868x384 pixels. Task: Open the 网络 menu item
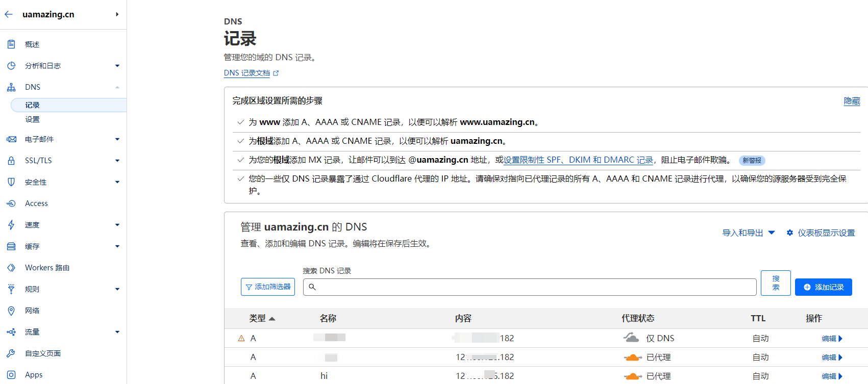32,311
